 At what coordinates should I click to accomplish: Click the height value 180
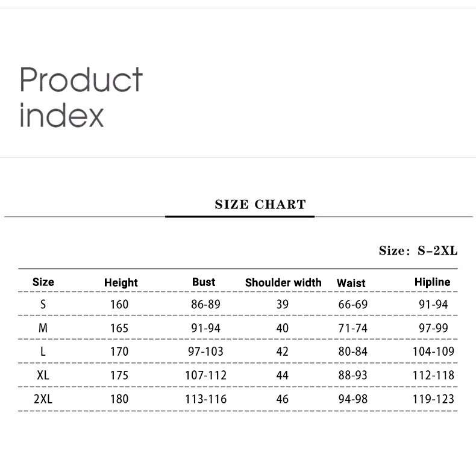119,399
